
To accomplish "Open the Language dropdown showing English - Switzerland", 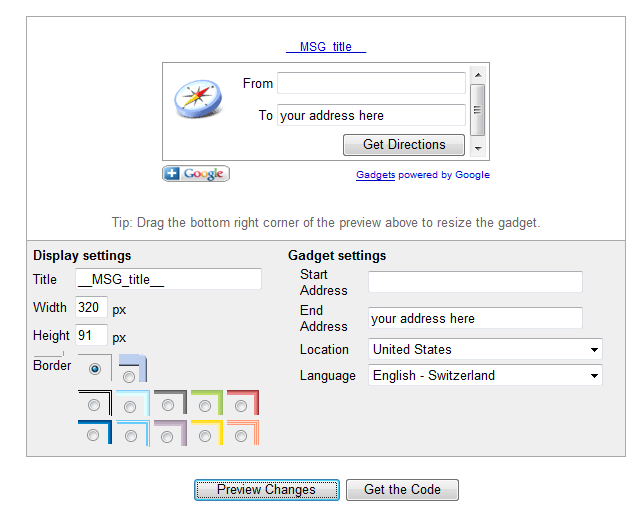I will [485, 375].
